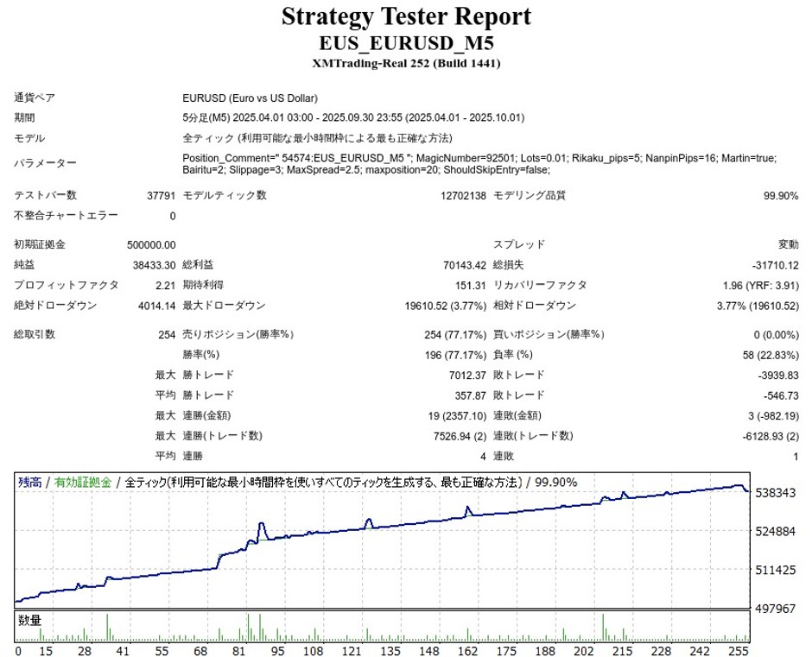The height and width of the screenshot is (657, 812).
Task: Click the パラメーター label
Action: pyautogui.click(x=45, y=164)
